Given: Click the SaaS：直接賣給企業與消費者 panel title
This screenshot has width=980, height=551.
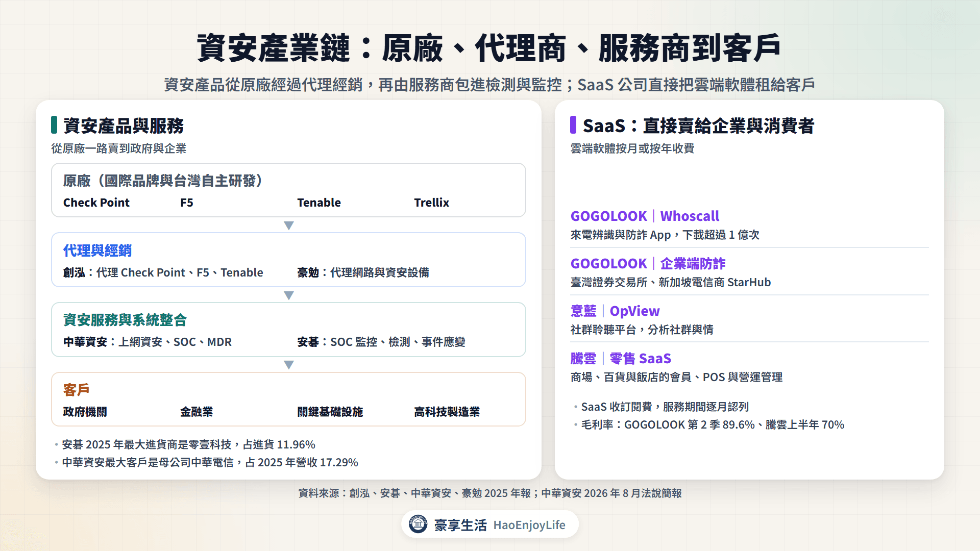Looking at the screenshot, I should click(699, 126).
